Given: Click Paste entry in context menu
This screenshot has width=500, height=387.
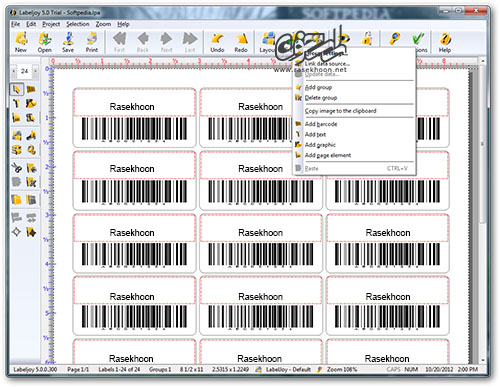Looking at the screenshot, I should click(x=354, y=168).
